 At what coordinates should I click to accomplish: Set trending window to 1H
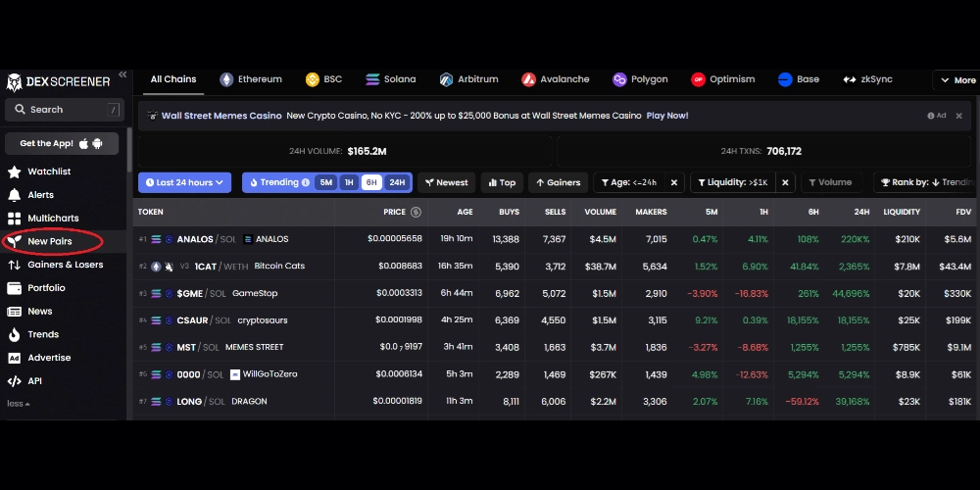click(x=349, y=182)
